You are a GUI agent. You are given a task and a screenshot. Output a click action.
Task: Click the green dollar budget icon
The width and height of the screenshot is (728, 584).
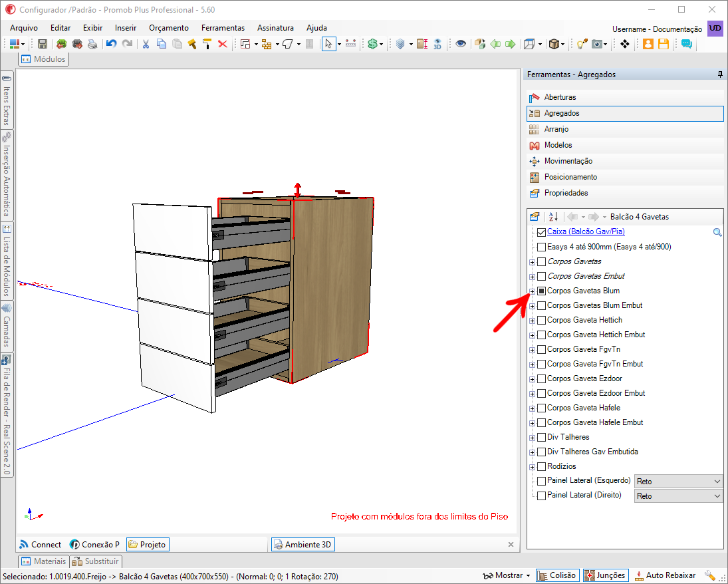[x=372, y=44]
